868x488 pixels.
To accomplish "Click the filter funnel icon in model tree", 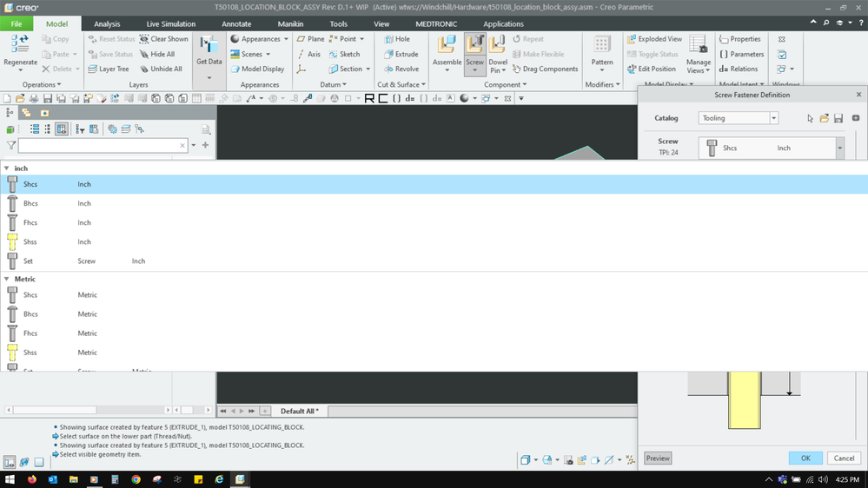I will pos(10,146).
